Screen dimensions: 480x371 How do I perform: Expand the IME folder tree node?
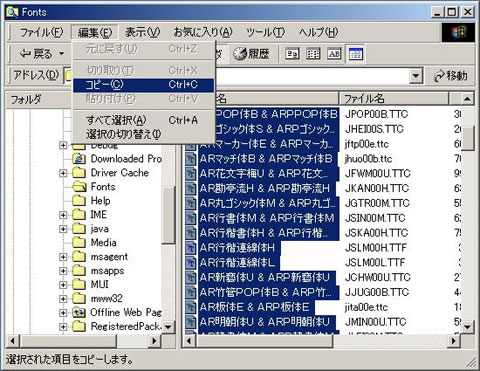coord(63,215)
